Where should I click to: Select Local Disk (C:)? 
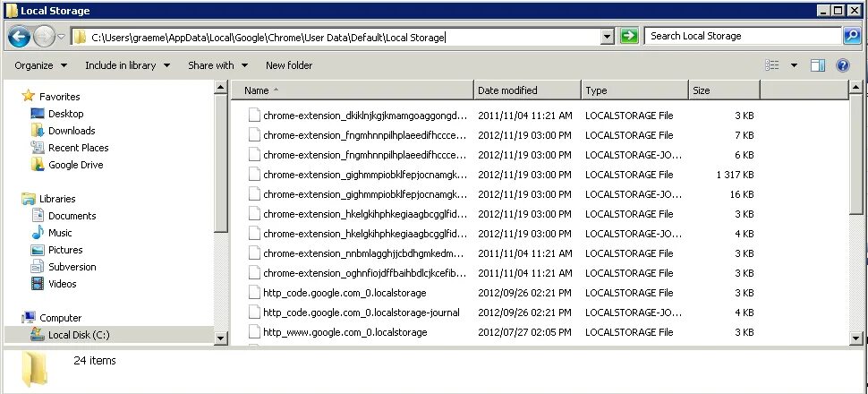[79, 335]
